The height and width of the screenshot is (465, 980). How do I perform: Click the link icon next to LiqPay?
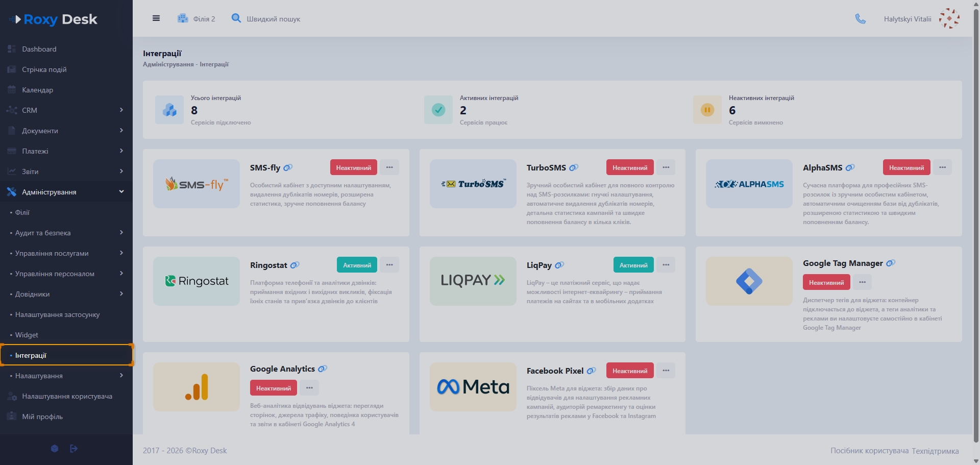click(559, 265)
